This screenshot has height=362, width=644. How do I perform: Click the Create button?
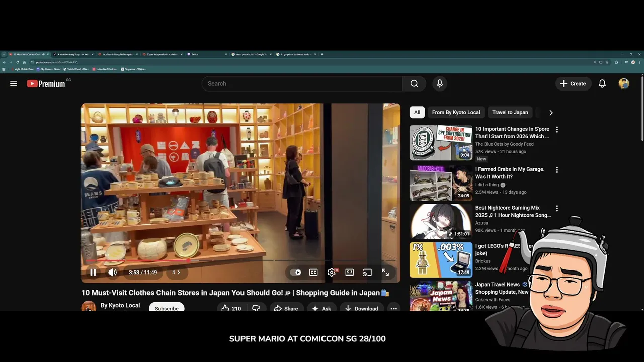573,84
